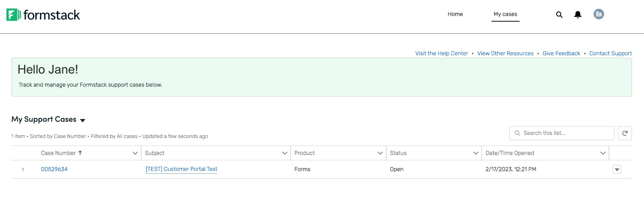
Task: Open Subject column options chevron
Action: pos(285,153)
